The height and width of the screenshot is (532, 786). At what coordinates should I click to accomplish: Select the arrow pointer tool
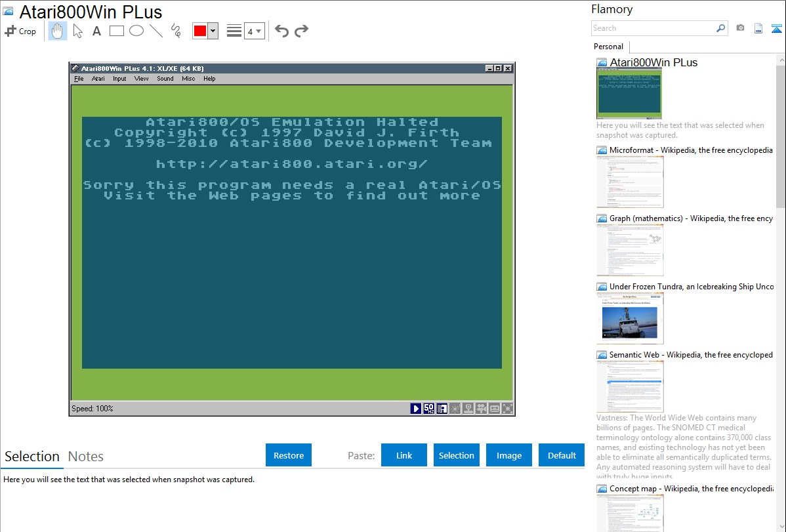coord(77,31)
